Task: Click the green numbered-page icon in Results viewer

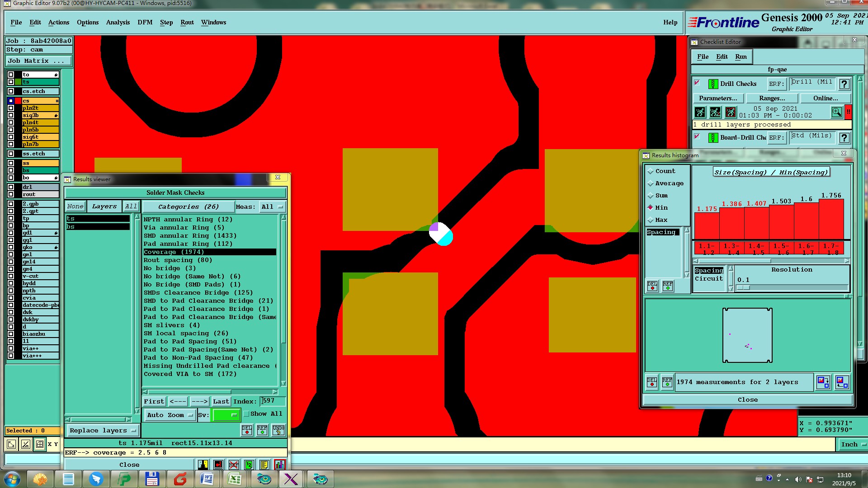Action: 249,465
